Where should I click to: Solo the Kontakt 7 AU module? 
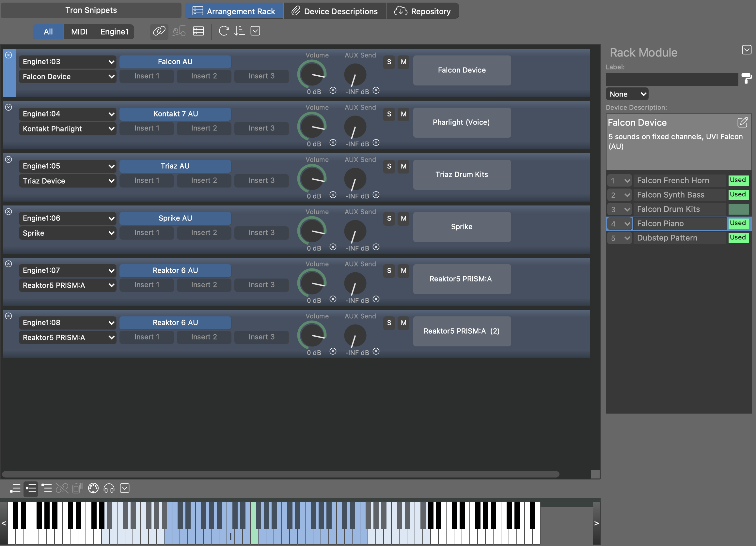click(389, 114)
